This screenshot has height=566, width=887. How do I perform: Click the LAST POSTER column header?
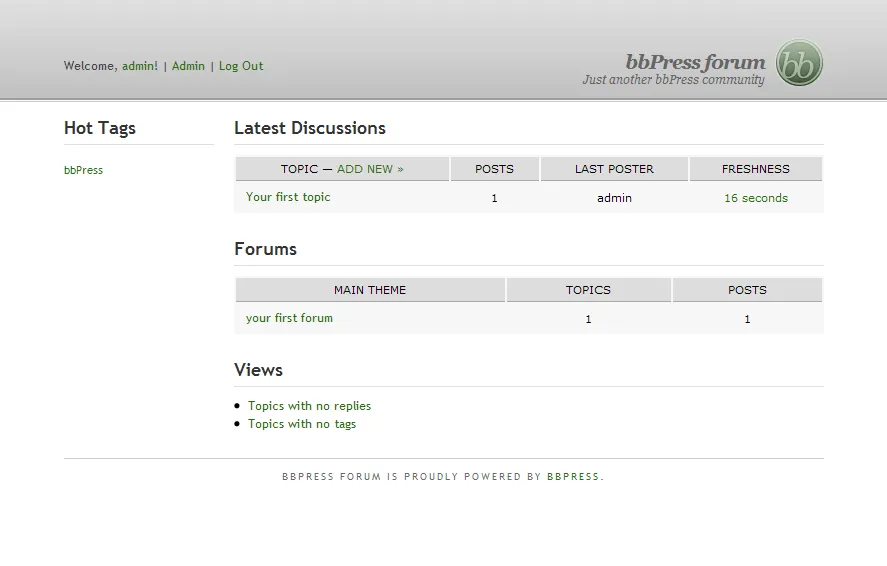tap(614, 169)
